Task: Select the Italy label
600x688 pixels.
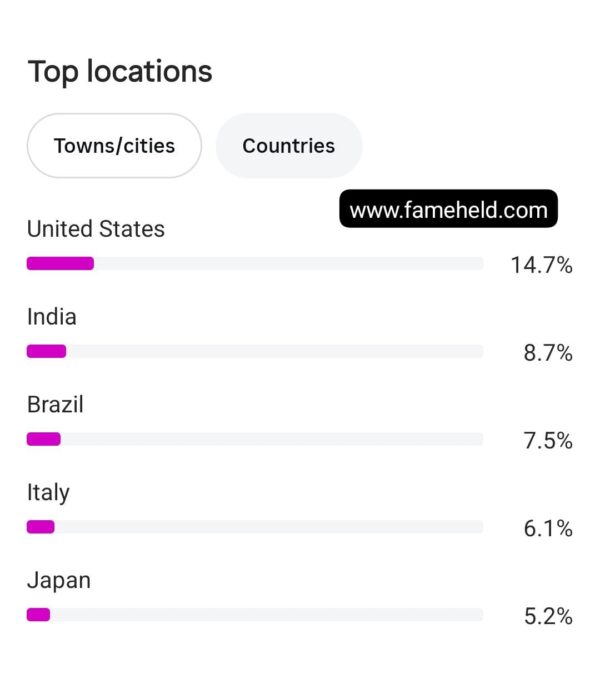Action: (x=48, y=493)
